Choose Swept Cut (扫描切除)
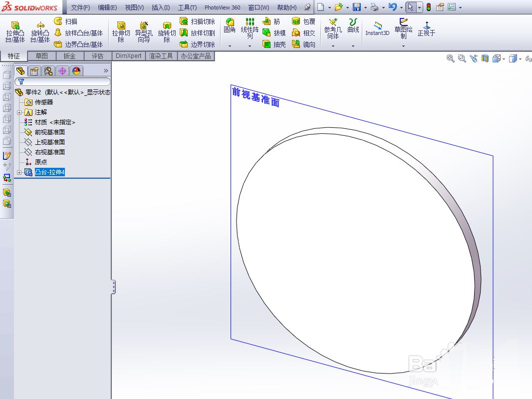Screen dimensions: 532x399 tap(197, 21)
